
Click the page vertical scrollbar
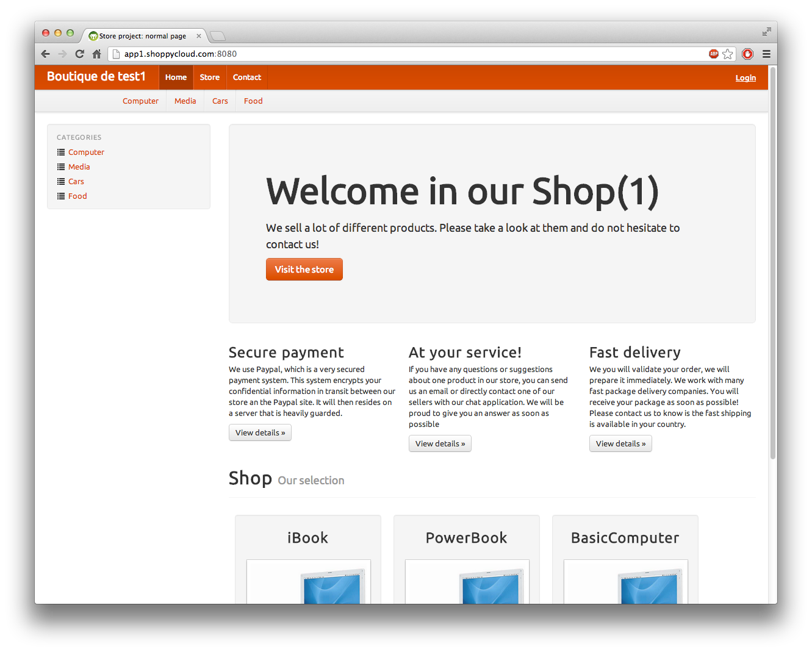[772, 262]
